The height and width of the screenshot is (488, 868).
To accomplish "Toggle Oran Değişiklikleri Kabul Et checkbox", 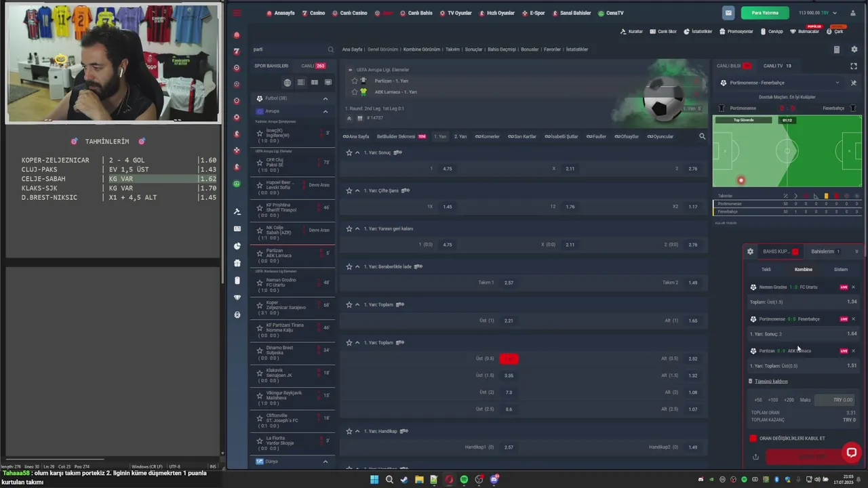I will pos(753,439).
